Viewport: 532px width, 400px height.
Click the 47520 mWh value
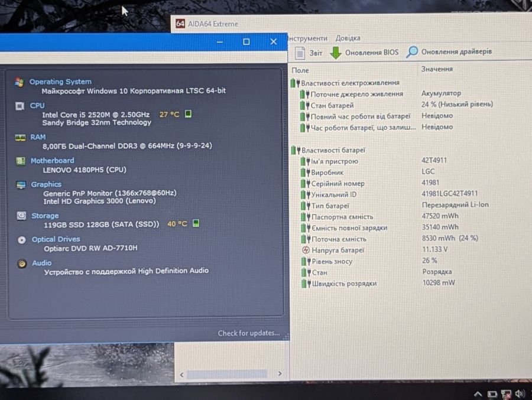(x=440, y=216)
